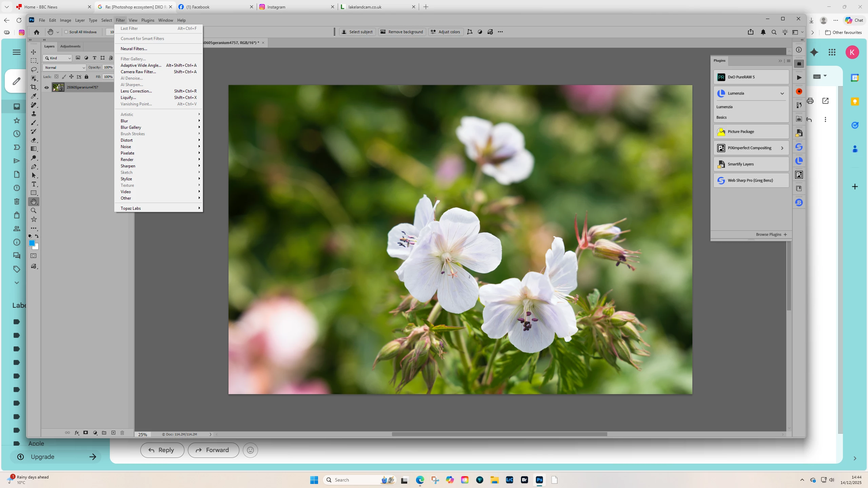The width and height of the screenshot is (868, 488).
Task: Select Lens Correction filter
Action: pyautogui.click(x=158, y=91)
